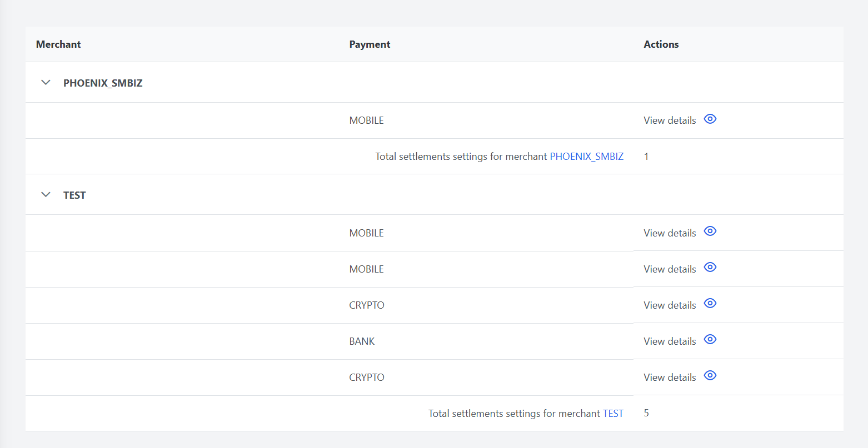Select the TEST group title
The height and width of the screenshot is (448, 868).
[74, 195]
